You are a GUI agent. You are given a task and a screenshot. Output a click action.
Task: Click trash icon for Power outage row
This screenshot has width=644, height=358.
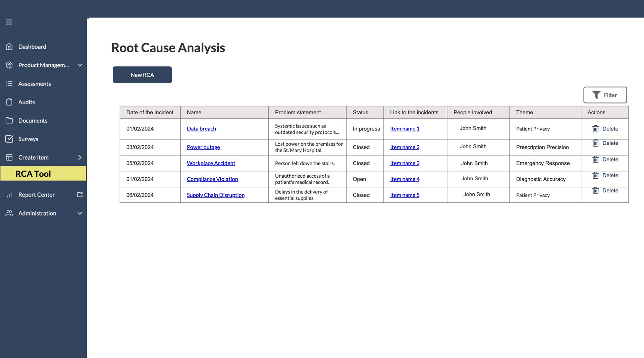coord(595,143)
